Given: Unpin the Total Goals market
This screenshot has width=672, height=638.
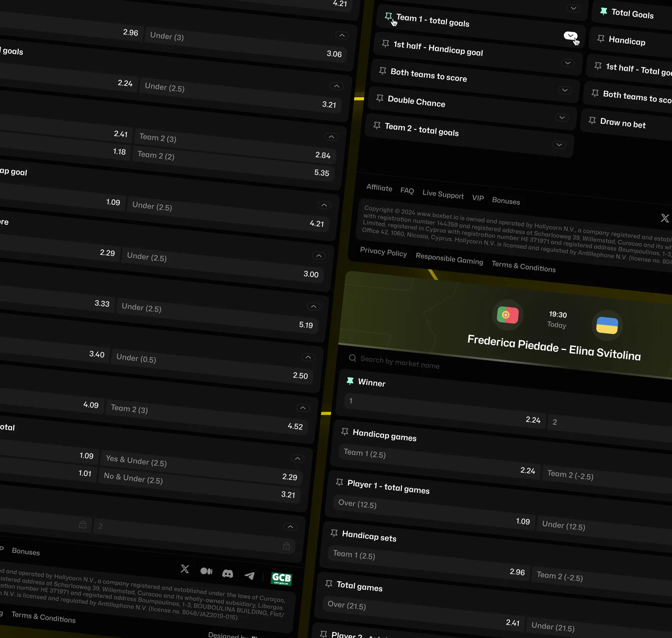Looking at the screenshot, I should click(x=604, y=11).
